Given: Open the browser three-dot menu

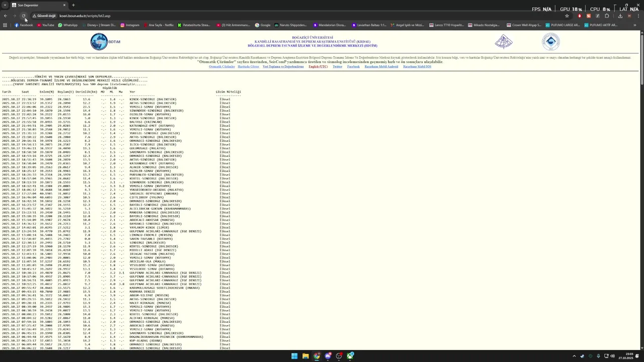Looking at the screenshot, I should point(638,16).
